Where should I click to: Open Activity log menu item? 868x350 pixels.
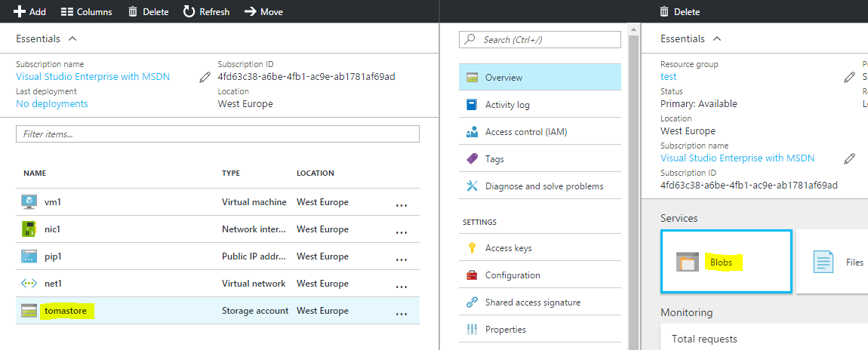click(x=540, y=105)
